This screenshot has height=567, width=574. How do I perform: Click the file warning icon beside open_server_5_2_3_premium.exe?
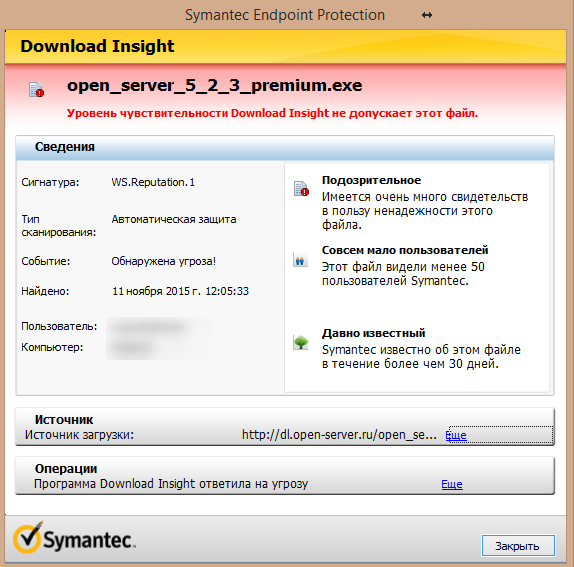(x=36, y=90)
